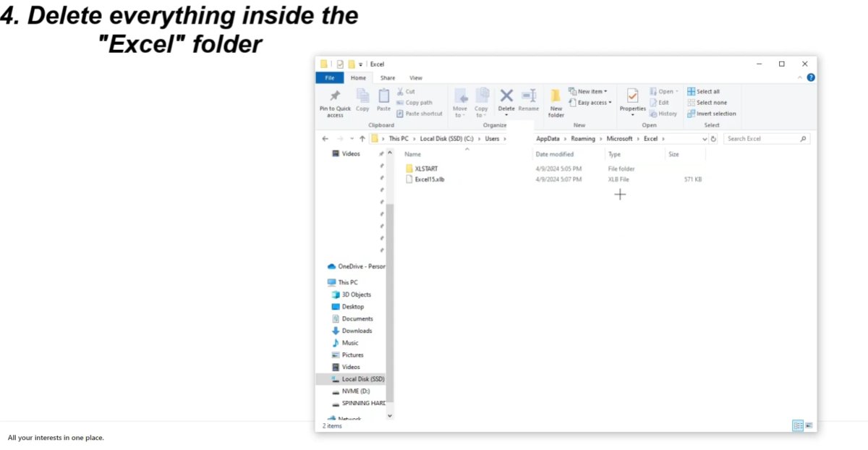Click the History icon in the Open group
868x450 pixels.
pyautogui.click(x=664, y=114)
